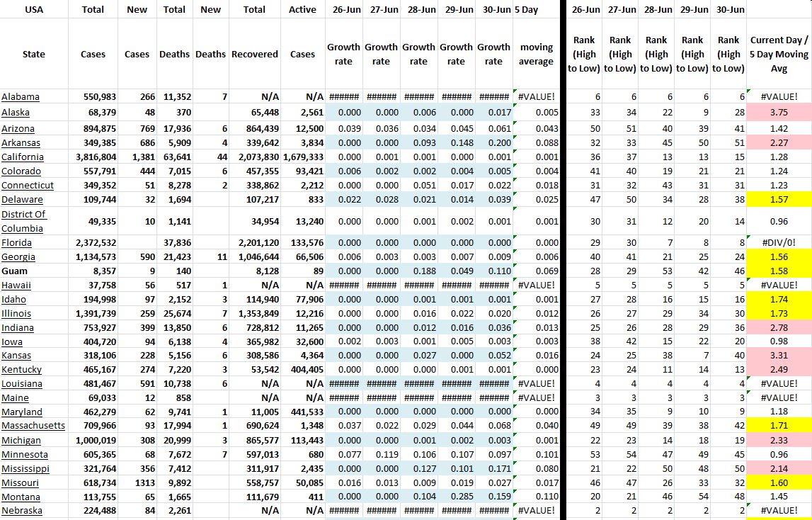Click Montana's 0.285 growth rate cell
The width and height of the screenshot is (812, 520).
click(x=456, y=497)
